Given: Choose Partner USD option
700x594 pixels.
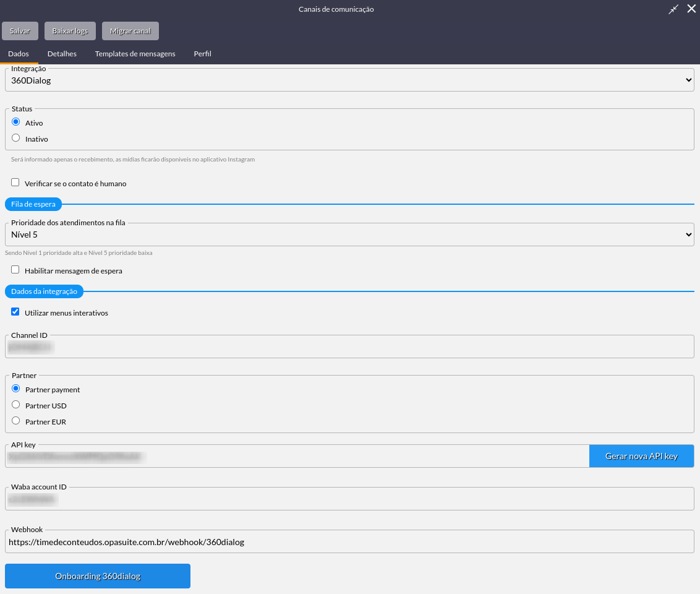Looking at the screenshot, I should tap(16, 405).
